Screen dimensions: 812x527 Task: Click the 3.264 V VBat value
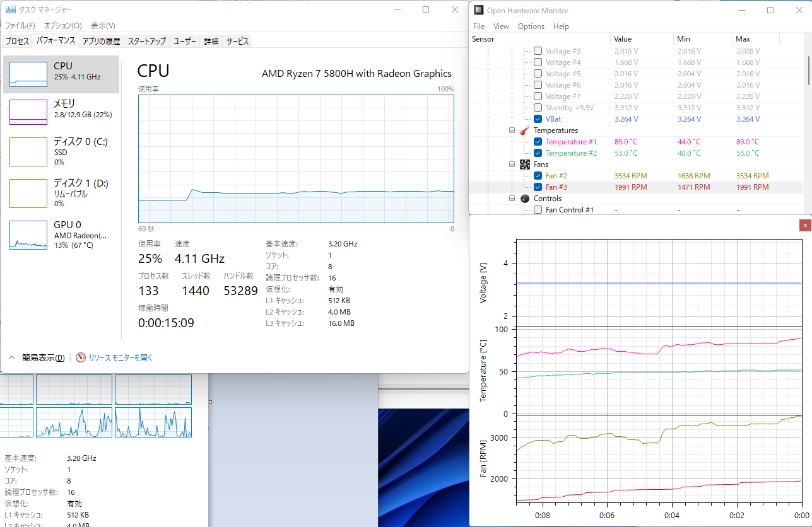tap(626, 119)
